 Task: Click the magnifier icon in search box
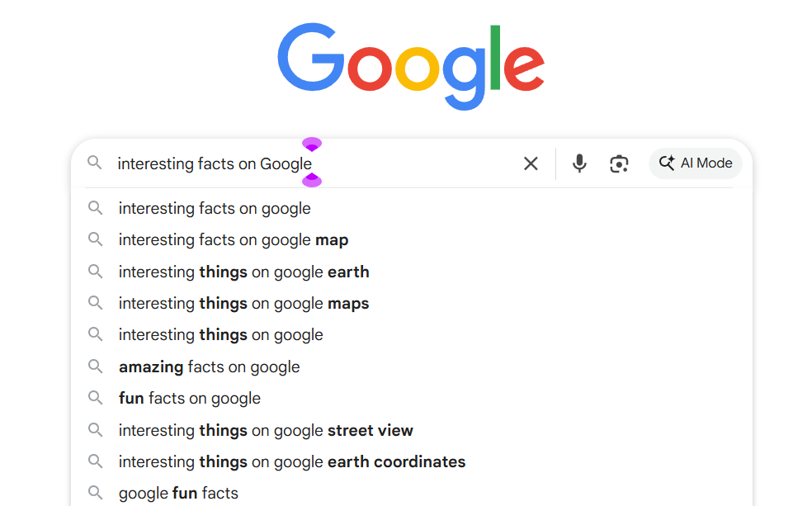point(96,163)
